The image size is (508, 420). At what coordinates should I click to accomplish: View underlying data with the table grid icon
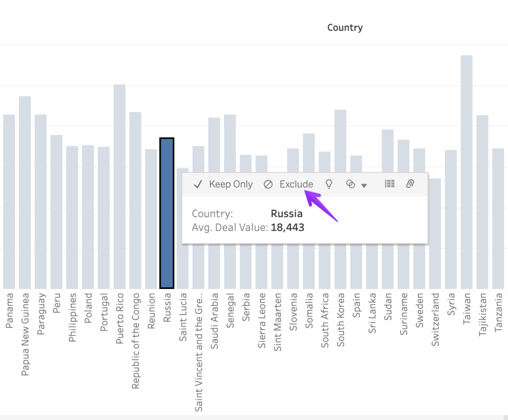pyautogui.click(x=389, y=184)
